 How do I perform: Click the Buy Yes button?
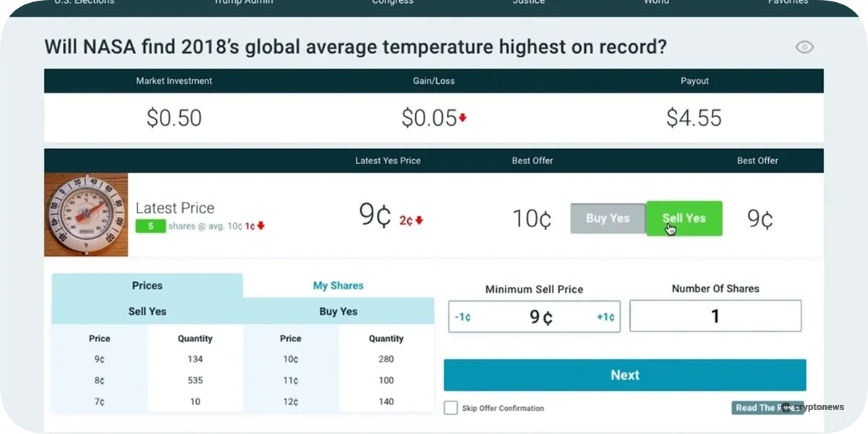pos(608,218)
